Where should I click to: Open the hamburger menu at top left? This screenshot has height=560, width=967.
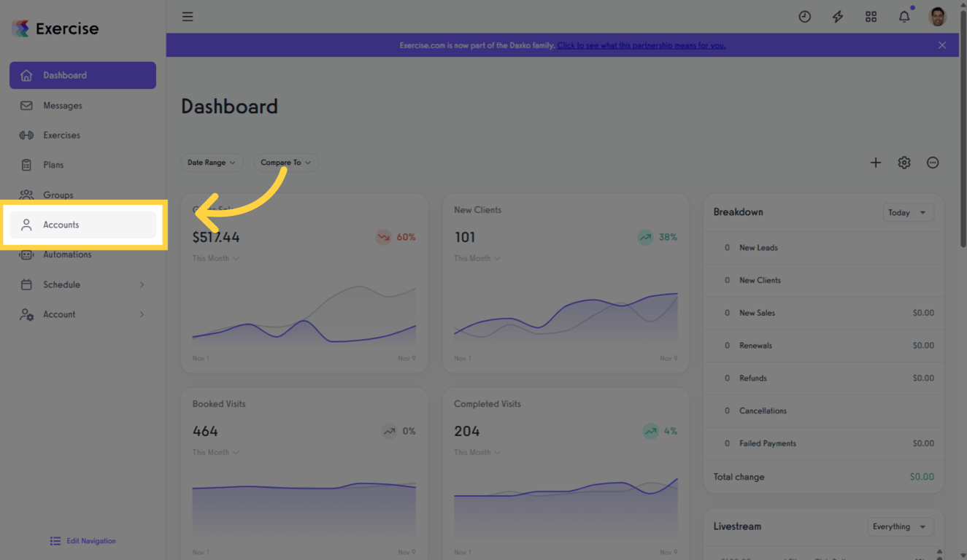point(188,16)
